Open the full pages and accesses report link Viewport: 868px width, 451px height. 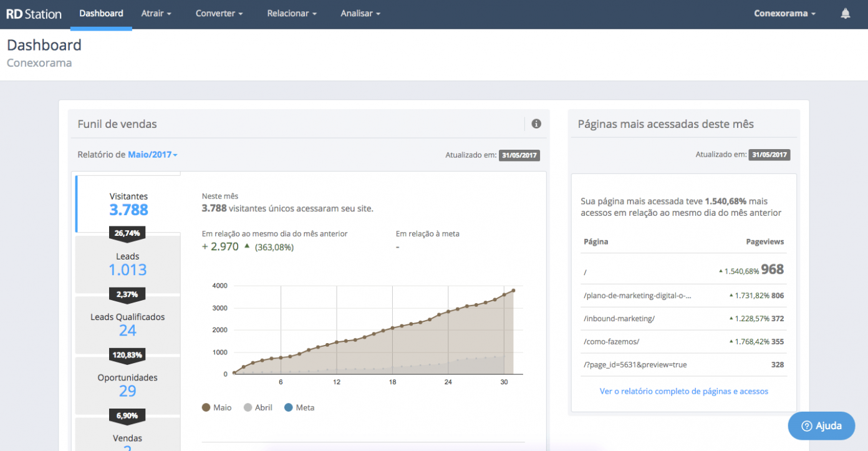(x=683, y=391)
